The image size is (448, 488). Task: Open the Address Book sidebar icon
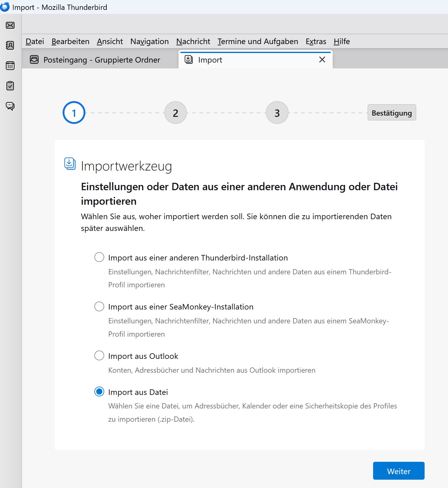(10, 45)
